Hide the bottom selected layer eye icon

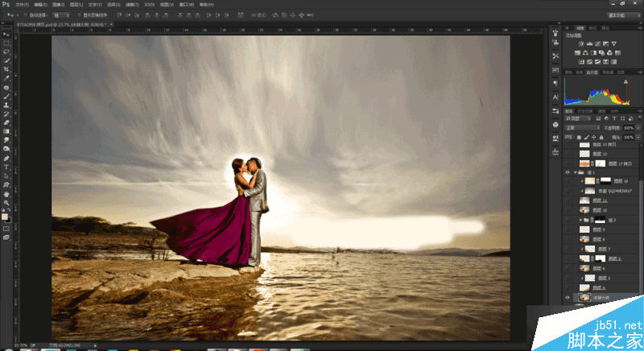(x=568, y=298)
